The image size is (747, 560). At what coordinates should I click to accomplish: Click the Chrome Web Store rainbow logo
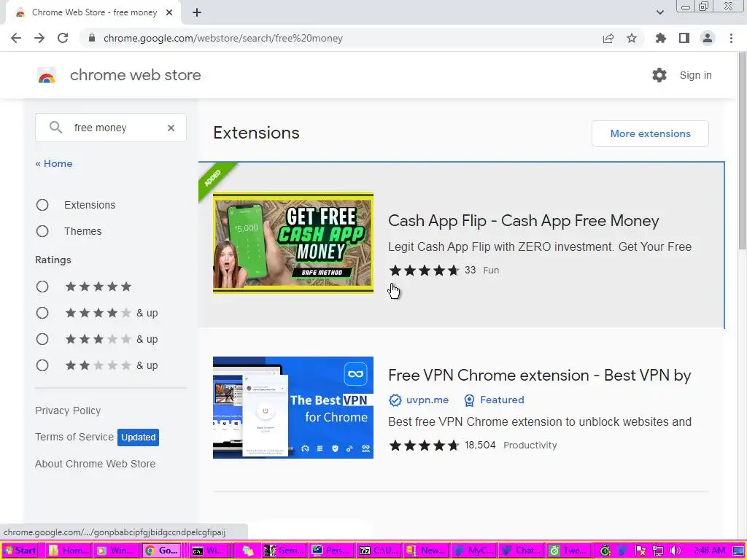point(47,75)
